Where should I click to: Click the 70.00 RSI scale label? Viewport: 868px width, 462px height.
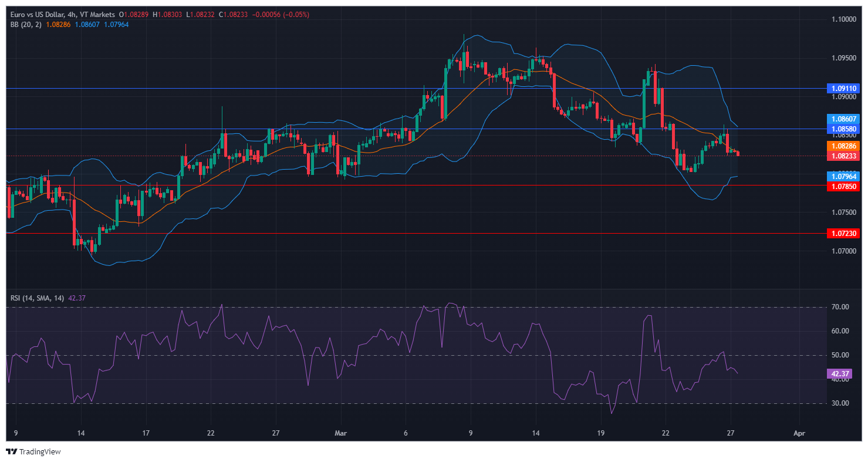pos(841,307)
